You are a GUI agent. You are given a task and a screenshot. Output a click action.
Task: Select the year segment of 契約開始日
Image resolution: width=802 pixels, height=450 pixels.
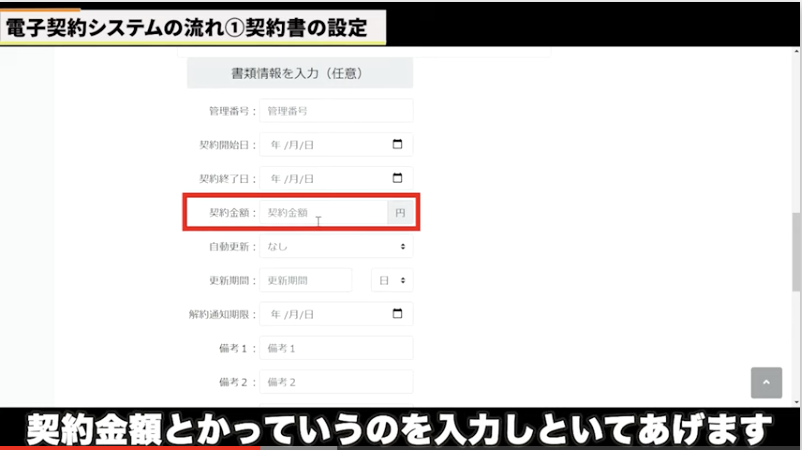275,145
